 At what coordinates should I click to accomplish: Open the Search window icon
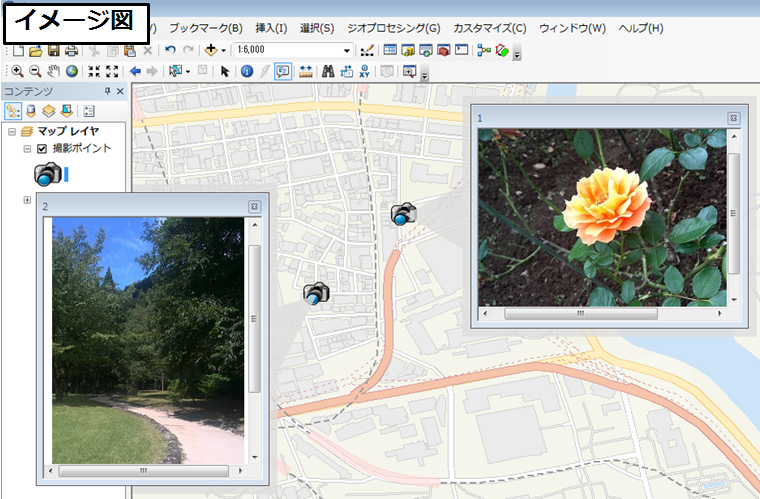426,50
